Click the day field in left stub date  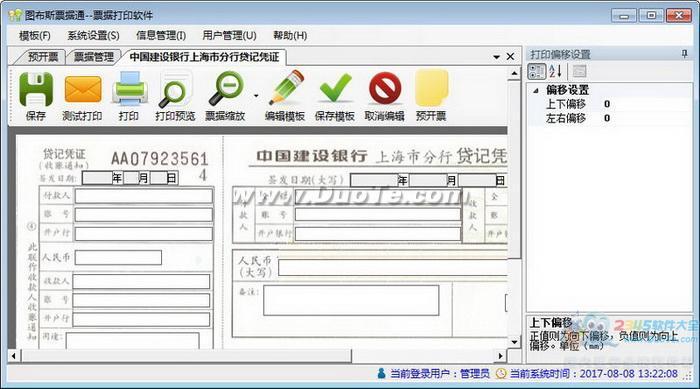point(158,178)
